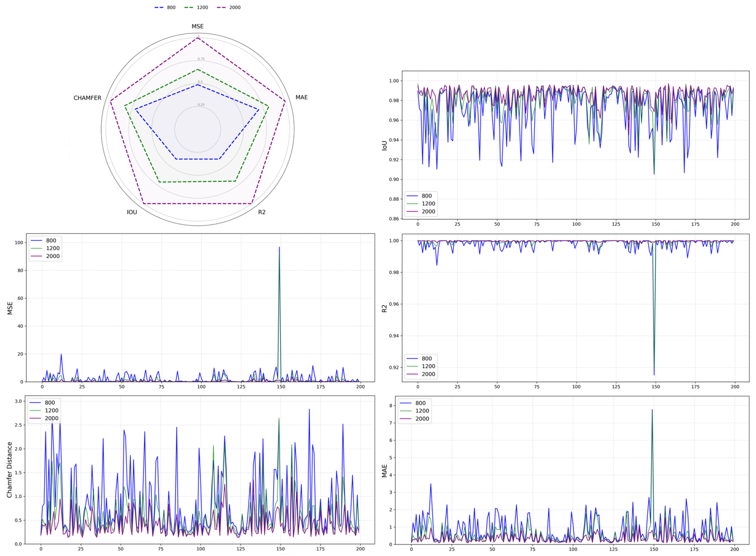756x556 pixels.
Task: Click the 800 entry in the radar legend
Action: [x=171, y=7]
